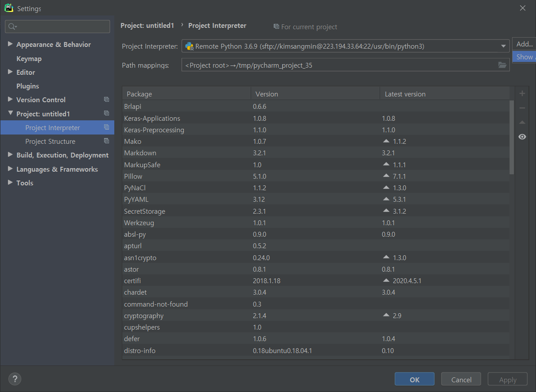
Task: Click the Apply button
Action: tap(508, 380)
